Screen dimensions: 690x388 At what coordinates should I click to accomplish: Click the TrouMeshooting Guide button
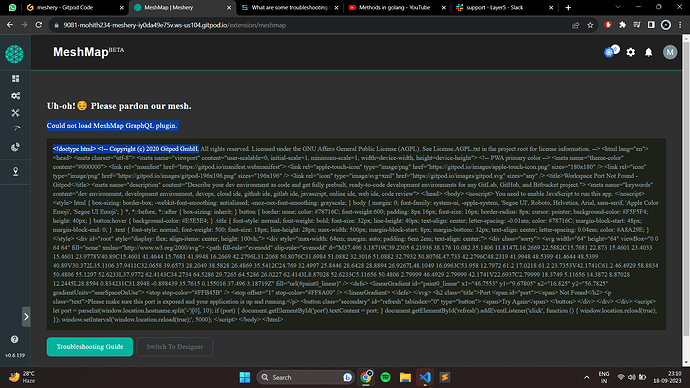click(90, 347)
